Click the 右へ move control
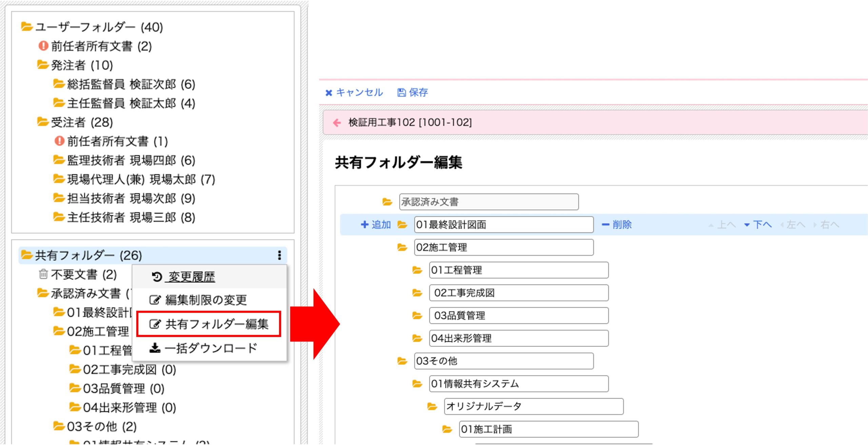Image resolution: width=868 pixels, height=445 pixels. tap(826, 225)
